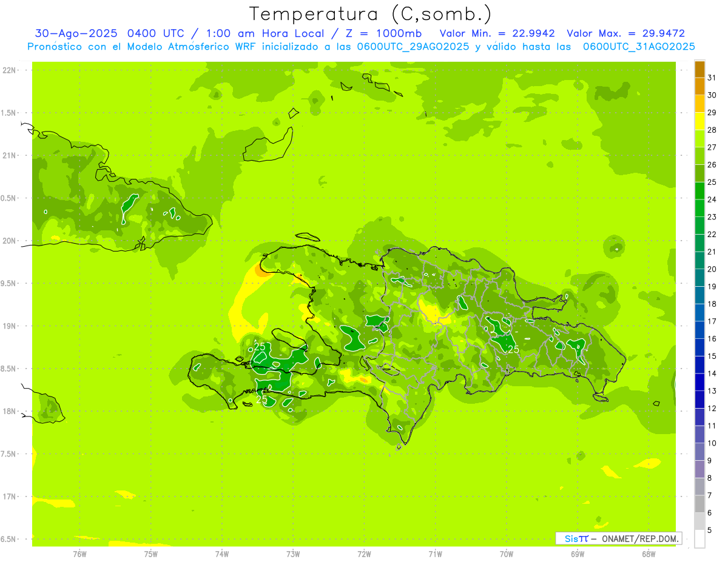Image resolution: width=728 pixels, height=562 pixels.
Task: Click the '71W' longitude axis label
Action: (435, 554)
